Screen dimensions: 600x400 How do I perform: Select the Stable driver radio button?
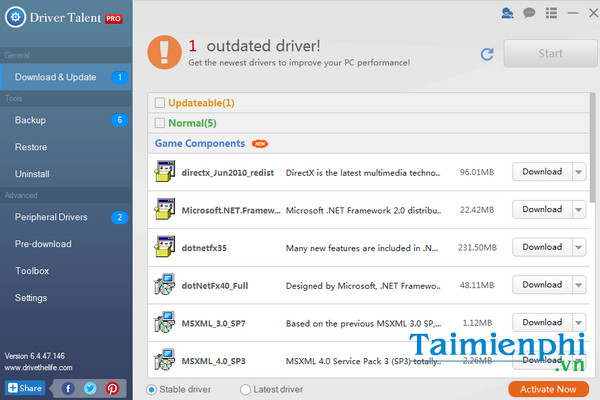[x=152, y=390]
